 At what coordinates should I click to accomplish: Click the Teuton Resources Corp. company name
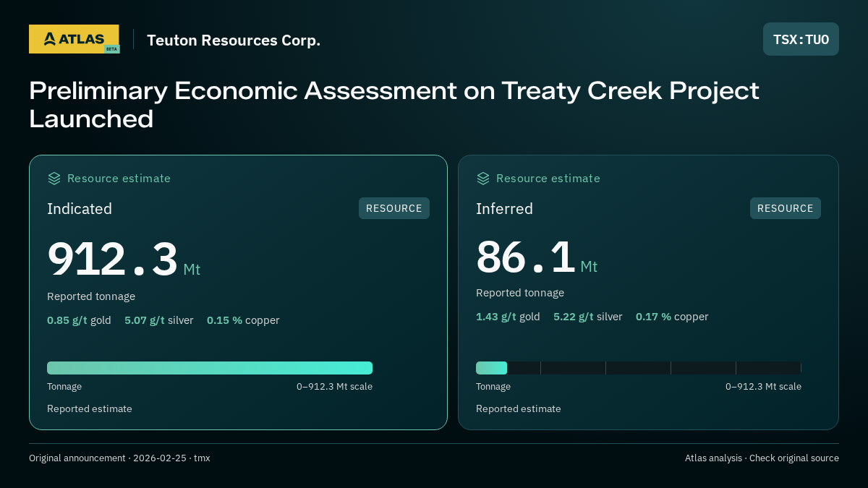[234, 40]
